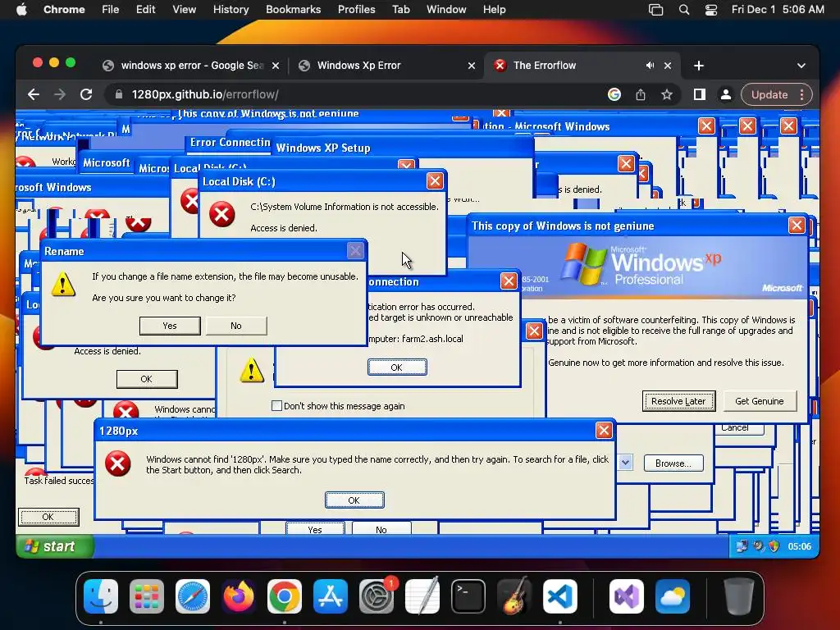Reload the Errorflow page

[85, 95]
